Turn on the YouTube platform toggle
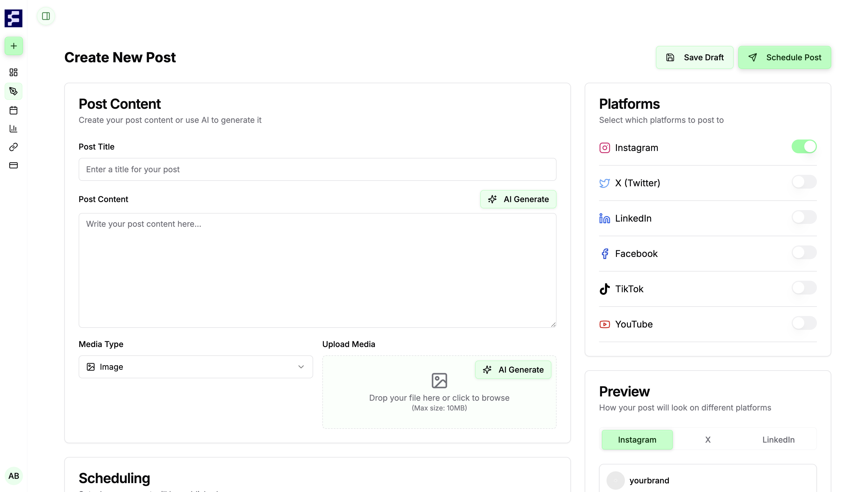868x492 pixels. point(804,323)
